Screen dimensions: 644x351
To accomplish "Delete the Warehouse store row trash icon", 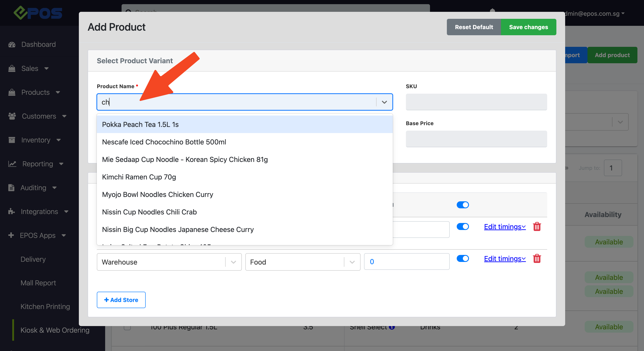I will point(537,259).
